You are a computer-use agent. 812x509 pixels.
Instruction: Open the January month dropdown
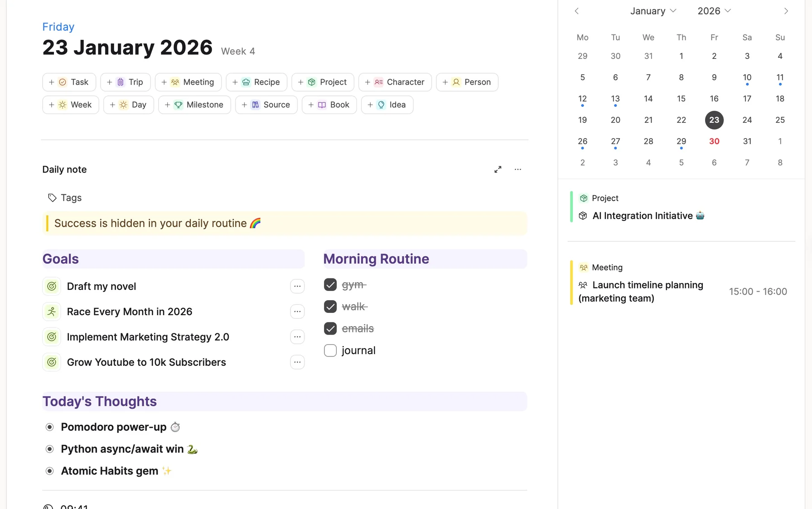click(x=653, y=11)
